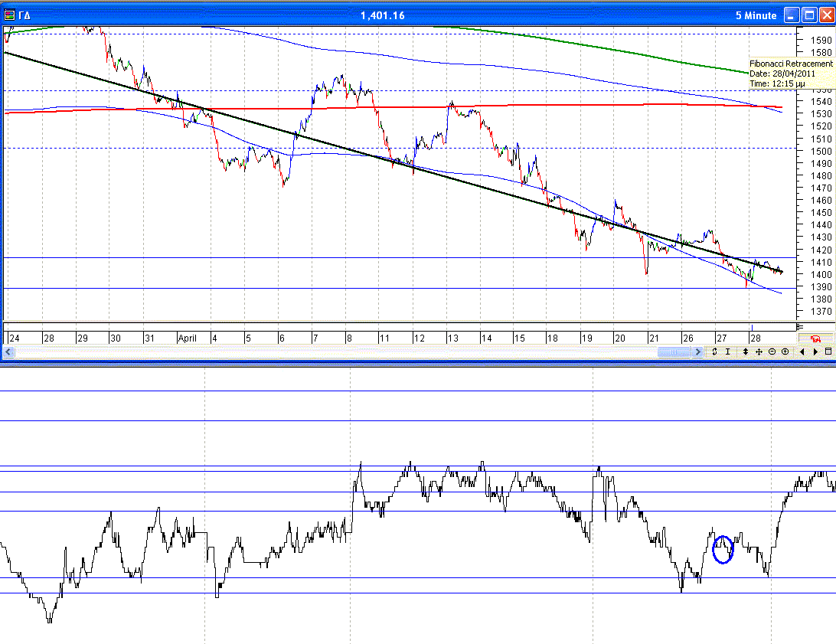
Task: Open the window icon in title bar
Action: click(x=9, y=15)
